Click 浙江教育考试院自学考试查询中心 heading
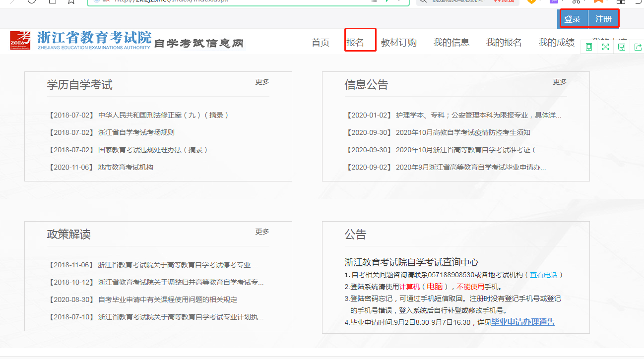The image size is (644, 359). click(411, 262)
